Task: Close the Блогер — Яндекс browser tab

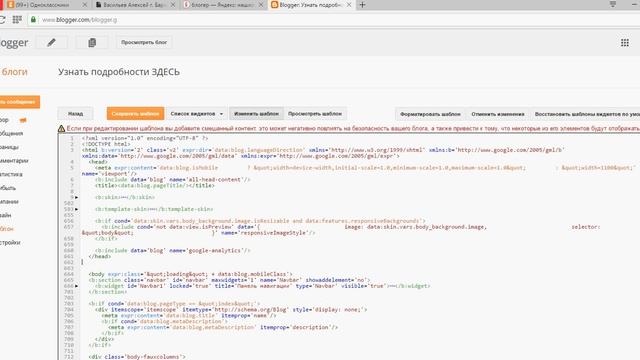Action: pos(261,5)
